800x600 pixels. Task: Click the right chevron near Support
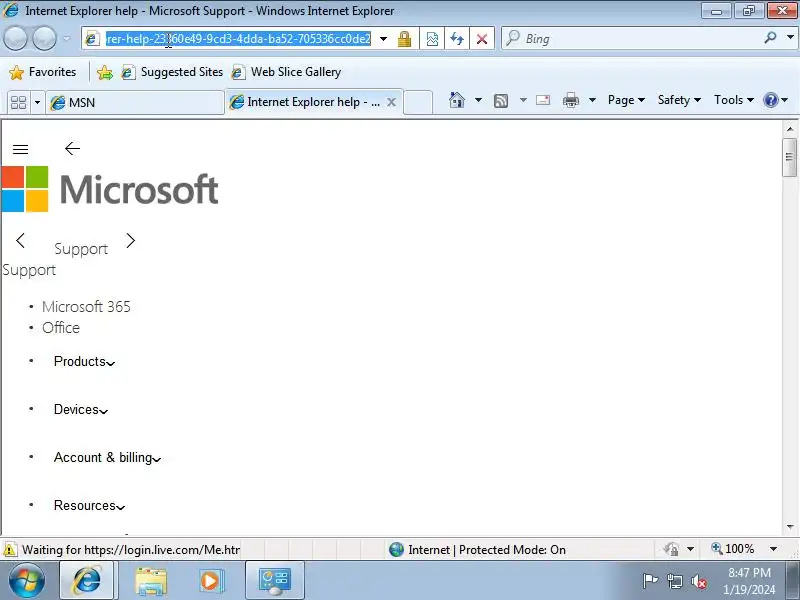(131, 240)
